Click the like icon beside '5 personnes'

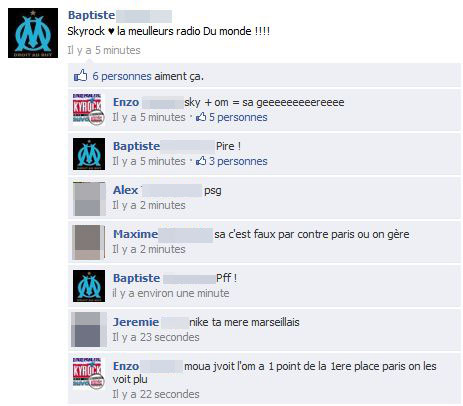click(x=201, y=117)
